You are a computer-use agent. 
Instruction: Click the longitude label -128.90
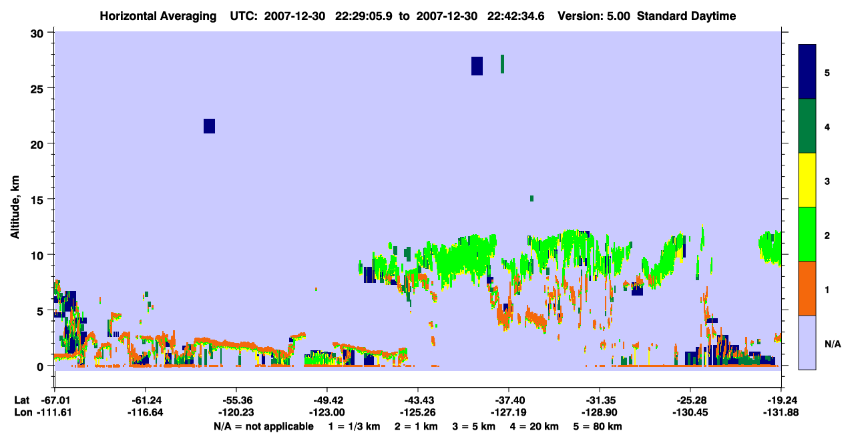coord(600,413)
